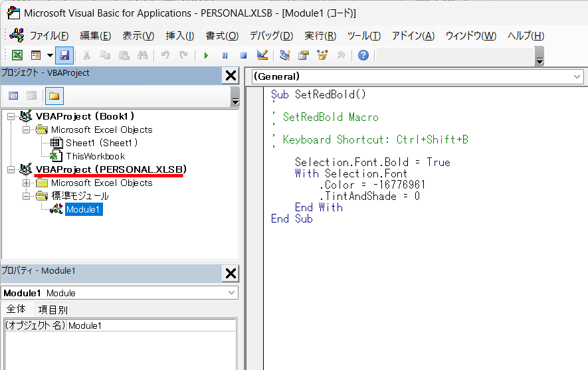The height and width of the screenshot is (370, 588).
Task: Toggle Folders view in Project pane
Action: coord(54,96)
